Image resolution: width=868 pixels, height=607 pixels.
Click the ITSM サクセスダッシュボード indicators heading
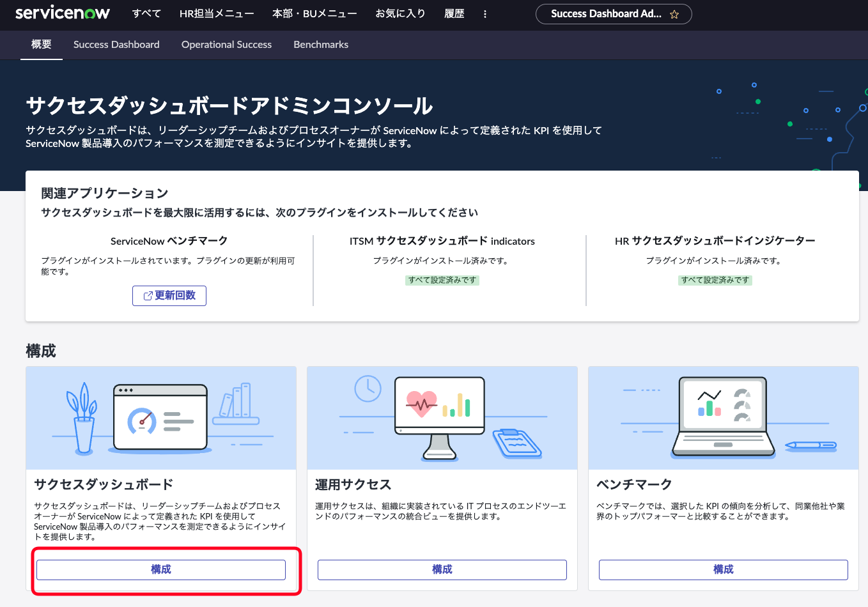(x=442, y=241)
